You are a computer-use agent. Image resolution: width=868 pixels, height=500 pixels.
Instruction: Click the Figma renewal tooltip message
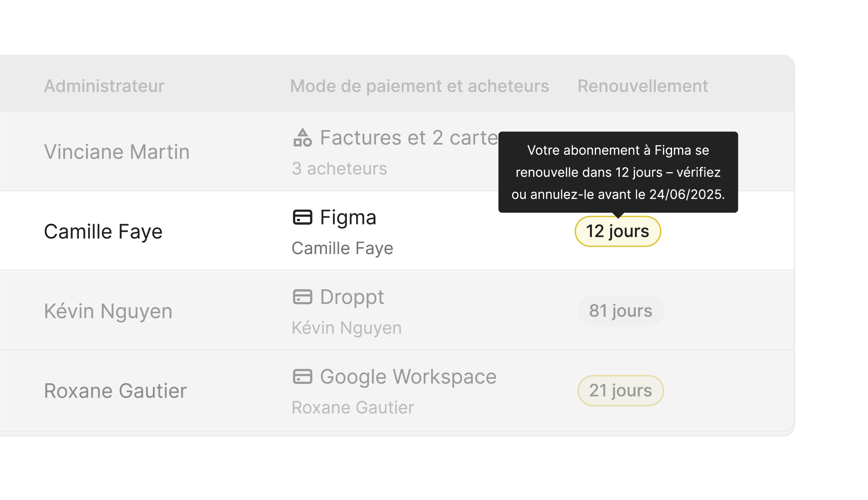[x=618, y=172]
